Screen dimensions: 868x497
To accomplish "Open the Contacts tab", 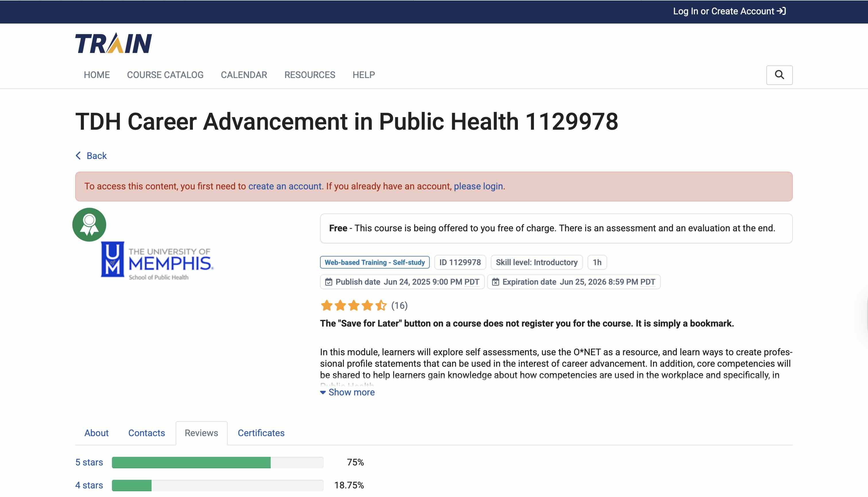I will click(x=146, y=433).
